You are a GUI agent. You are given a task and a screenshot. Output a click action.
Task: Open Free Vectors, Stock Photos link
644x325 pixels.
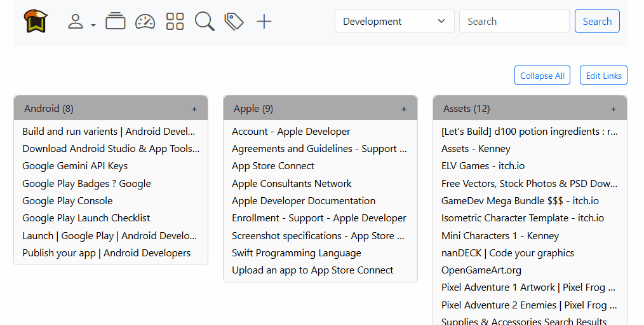[x=530, y=183]
